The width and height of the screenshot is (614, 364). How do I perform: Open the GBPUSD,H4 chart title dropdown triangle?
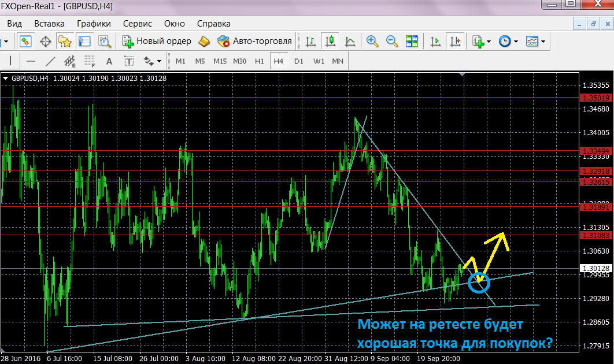5,78
